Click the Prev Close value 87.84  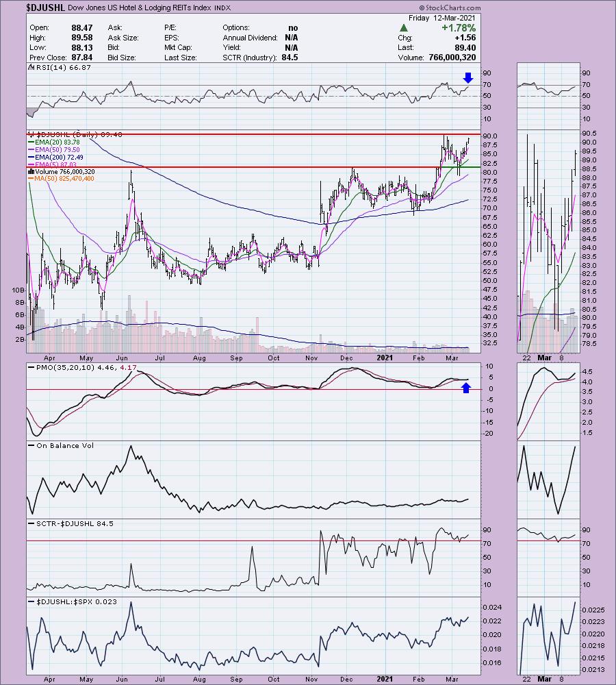[x=82, y=58]
